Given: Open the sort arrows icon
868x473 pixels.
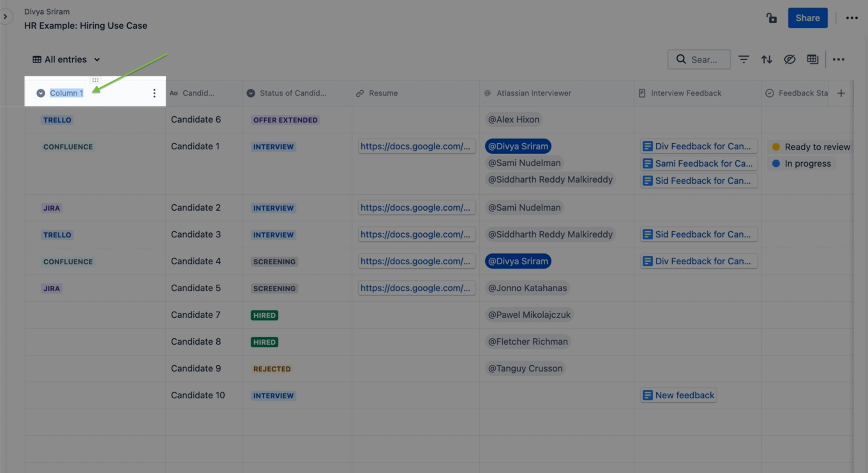Looking at the screenshot, I should coord(767,60).
